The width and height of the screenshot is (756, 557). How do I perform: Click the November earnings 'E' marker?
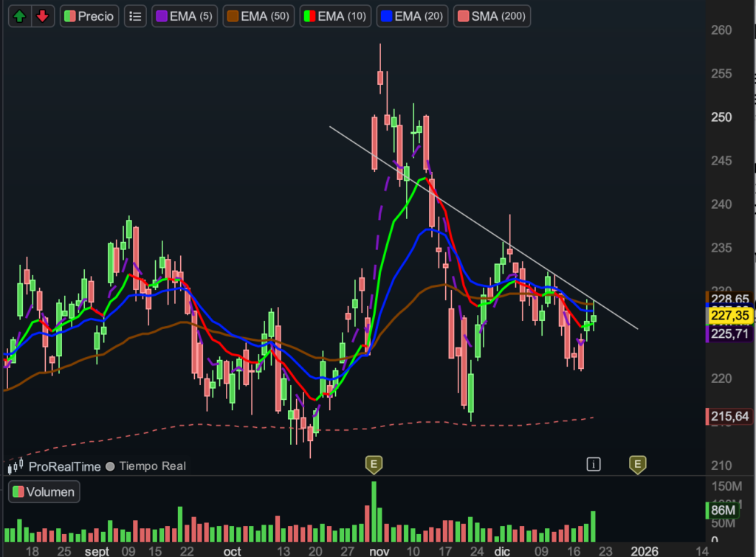[374, 463]
